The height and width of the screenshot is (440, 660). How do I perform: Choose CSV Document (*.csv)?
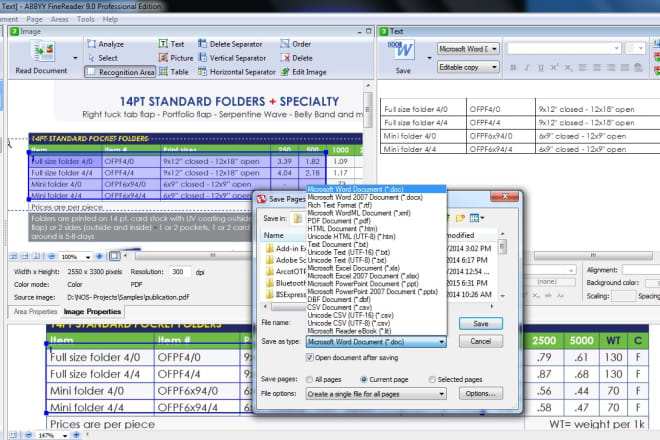click(x=339, y=307)
